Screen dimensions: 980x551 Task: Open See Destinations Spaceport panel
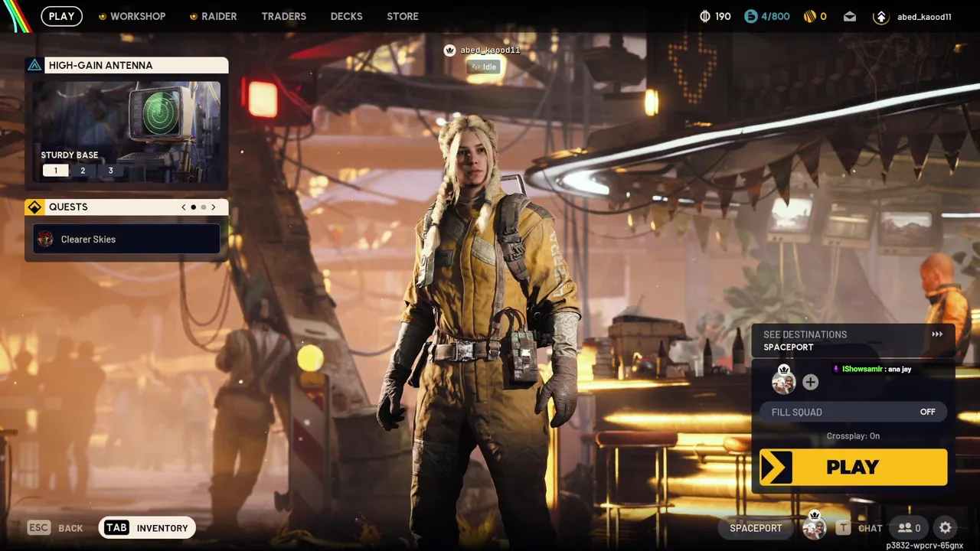854,341
